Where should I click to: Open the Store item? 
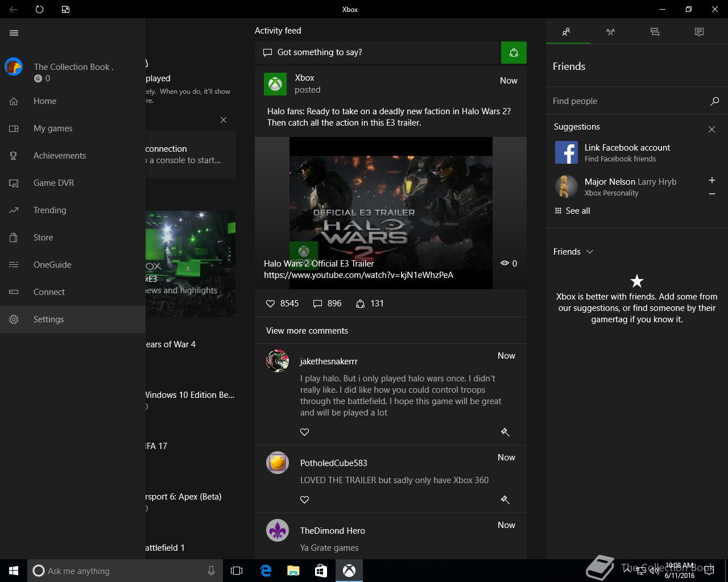click(73, 238)
